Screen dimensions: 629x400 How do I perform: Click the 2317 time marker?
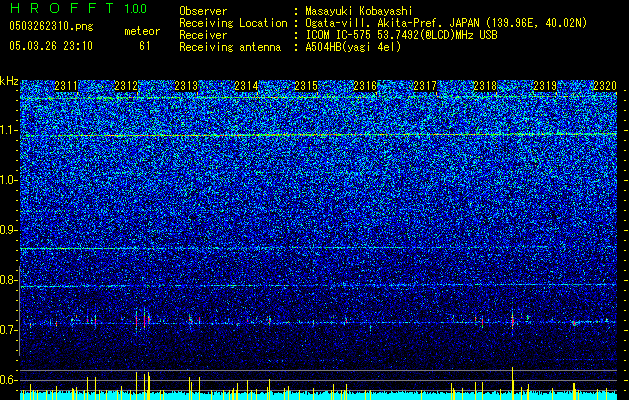425,86
